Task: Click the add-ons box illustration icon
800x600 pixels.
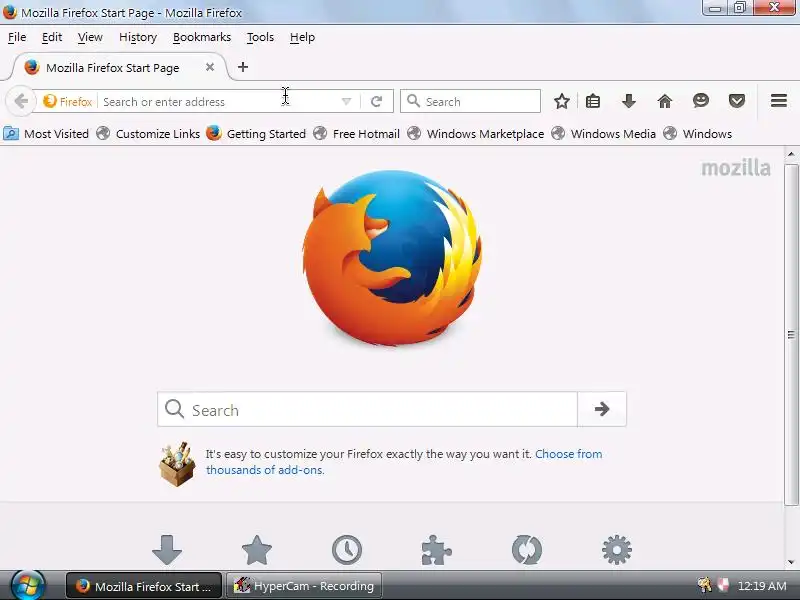Action: [x=177, y=464]
